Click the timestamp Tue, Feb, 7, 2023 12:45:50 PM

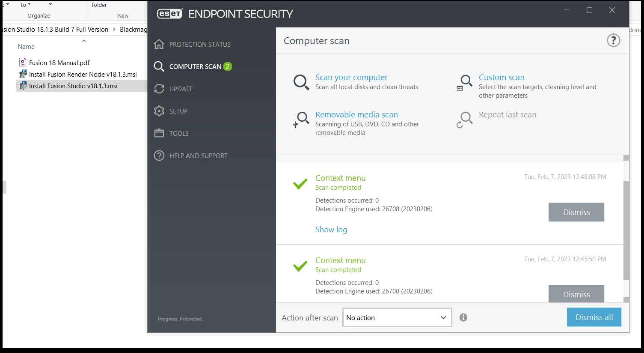(x=565, y=259)
